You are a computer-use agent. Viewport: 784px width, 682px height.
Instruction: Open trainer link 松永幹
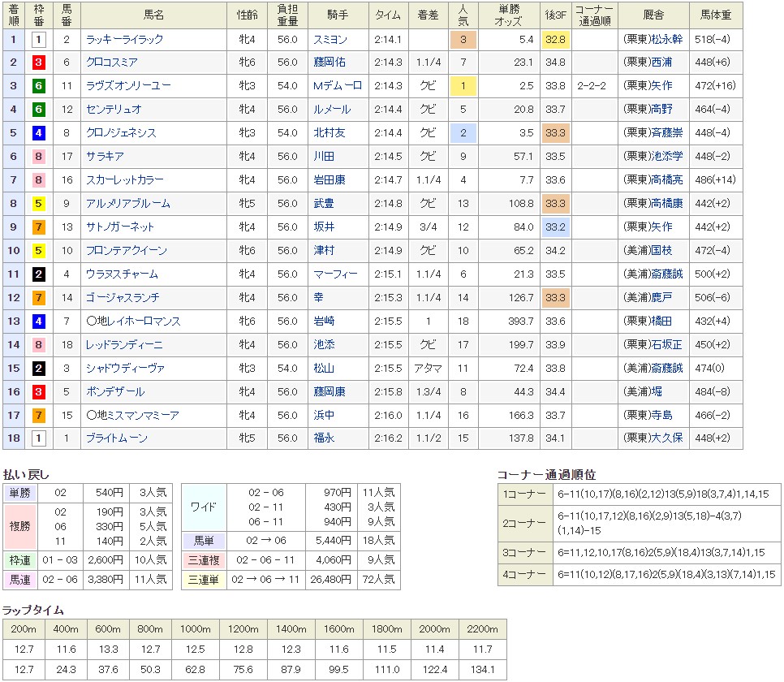[667, 40]
